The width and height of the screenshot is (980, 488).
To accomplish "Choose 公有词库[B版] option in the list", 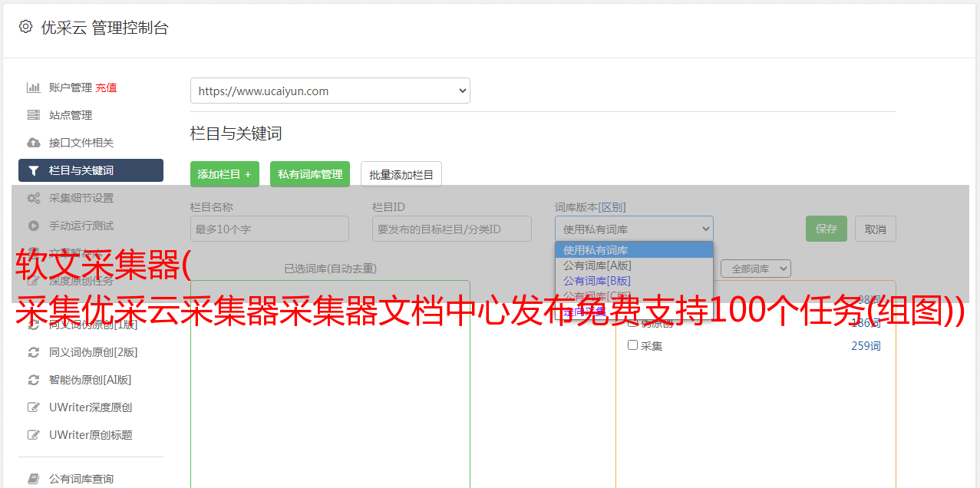I will (634, 281).
